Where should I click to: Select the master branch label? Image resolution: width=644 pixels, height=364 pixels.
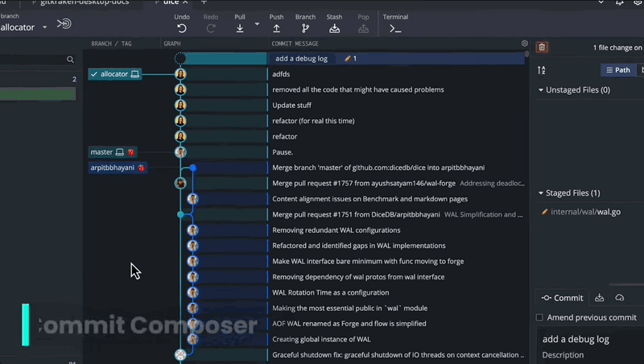113,152
